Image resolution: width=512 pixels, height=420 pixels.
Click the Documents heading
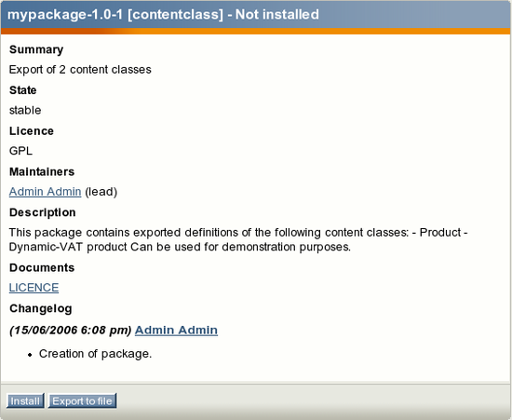point(42,268)
